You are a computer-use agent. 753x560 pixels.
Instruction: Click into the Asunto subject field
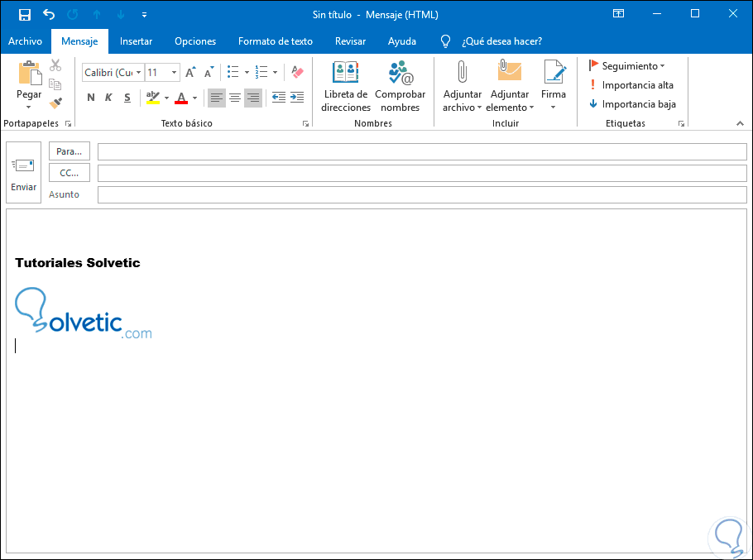(x=421, y=194)
